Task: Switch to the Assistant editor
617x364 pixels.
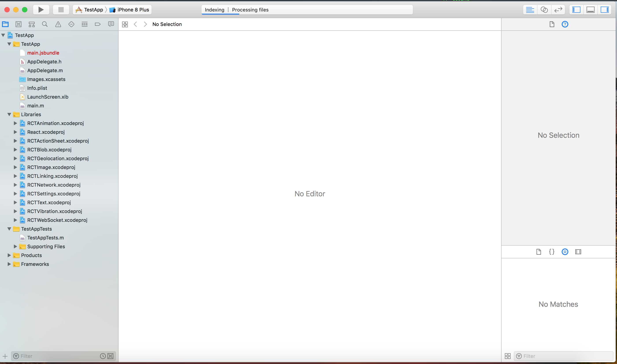Action: pos(544,9)
